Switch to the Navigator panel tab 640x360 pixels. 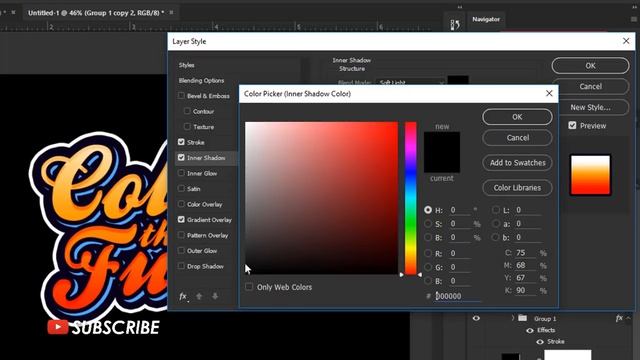click(486, 19)
